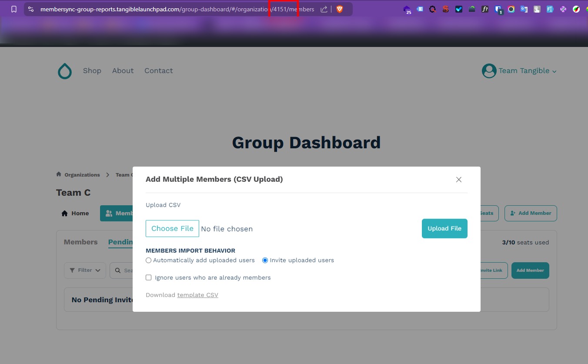This screenshot has width=588, height=364.
Task: Click the share icon next to the URL
Action: point(324,9)
